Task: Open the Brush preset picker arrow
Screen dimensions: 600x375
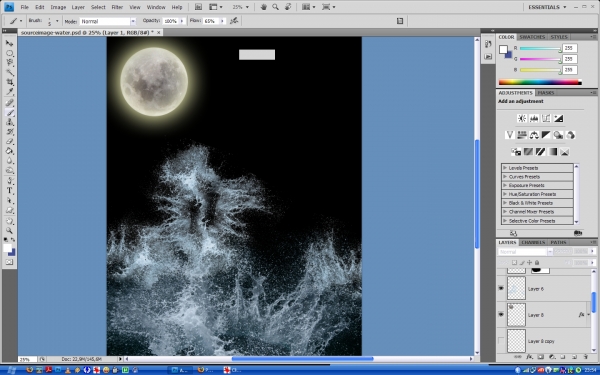Action: pyautogui.click(x=57, y=21)
